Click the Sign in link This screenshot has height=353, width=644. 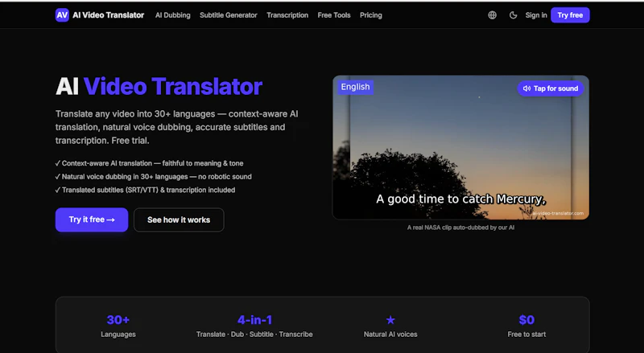point(536,15)
